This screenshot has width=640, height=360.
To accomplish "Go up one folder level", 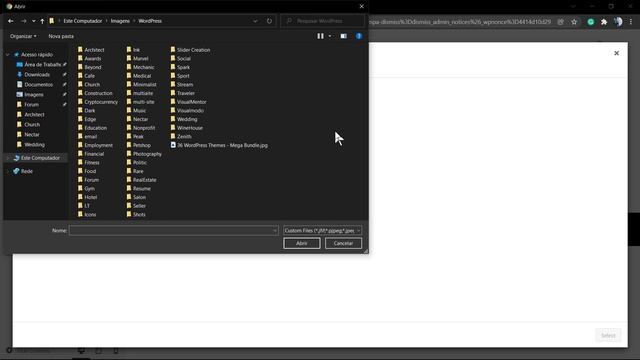I will click(x=42, y=21).
